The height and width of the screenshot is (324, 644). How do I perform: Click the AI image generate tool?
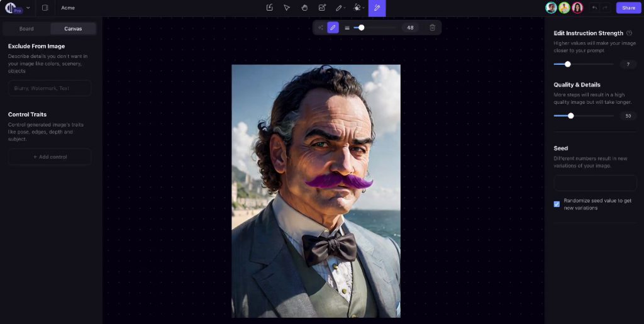click(322, 8)
